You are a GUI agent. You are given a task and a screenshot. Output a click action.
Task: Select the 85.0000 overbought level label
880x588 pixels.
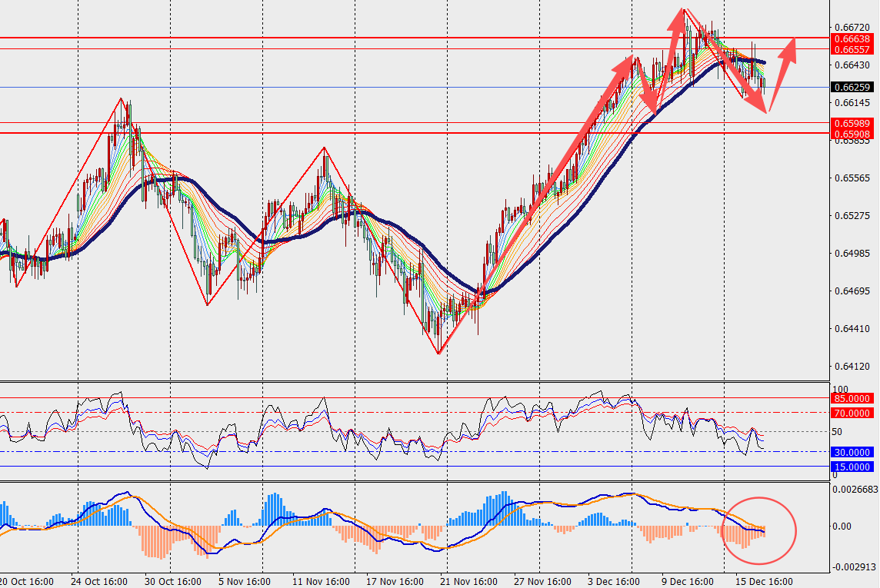pyautogui.click(x=852, y=398)
